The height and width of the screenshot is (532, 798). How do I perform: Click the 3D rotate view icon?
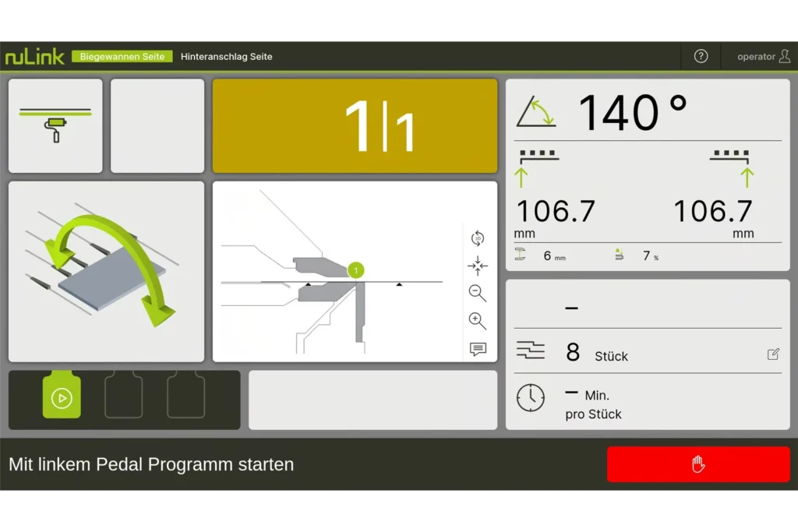[x=478, y=238]
